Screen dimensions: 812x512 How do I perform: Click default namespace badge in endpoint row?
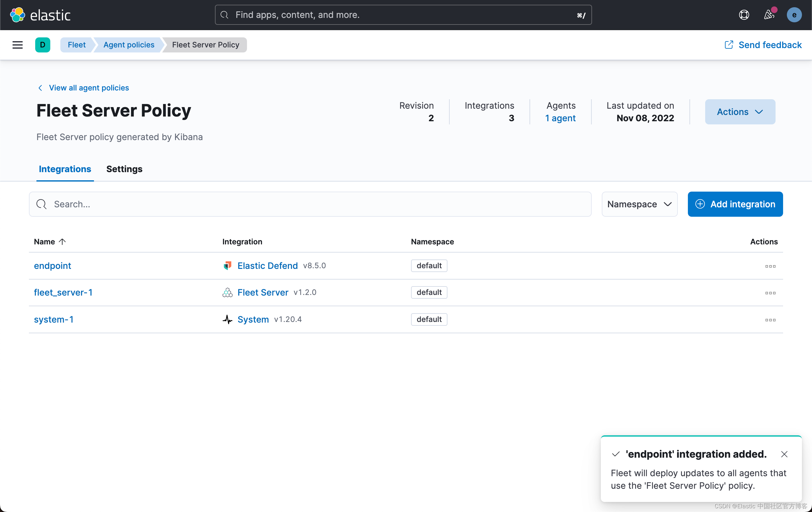coord(429,266)
